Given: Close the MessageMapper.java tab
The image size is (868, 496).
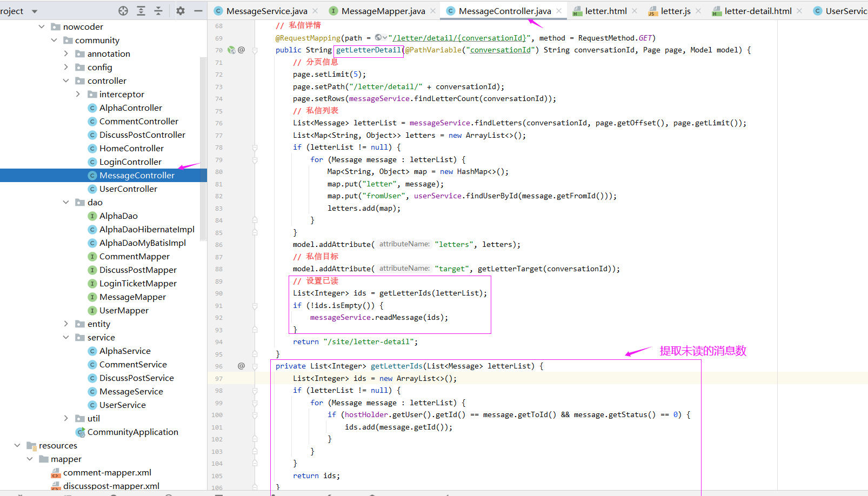Looking at the screenshot, I should point(433,11).
